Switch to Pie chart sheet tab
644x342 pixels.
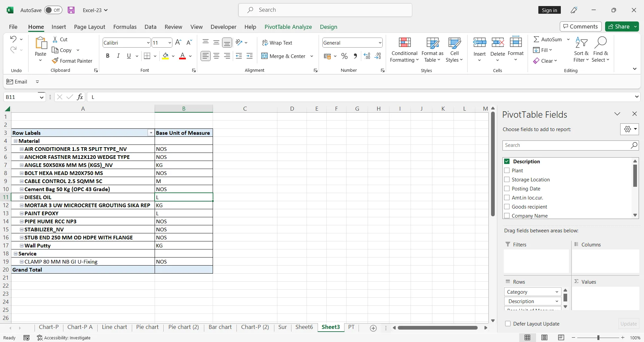pos(147,327)
